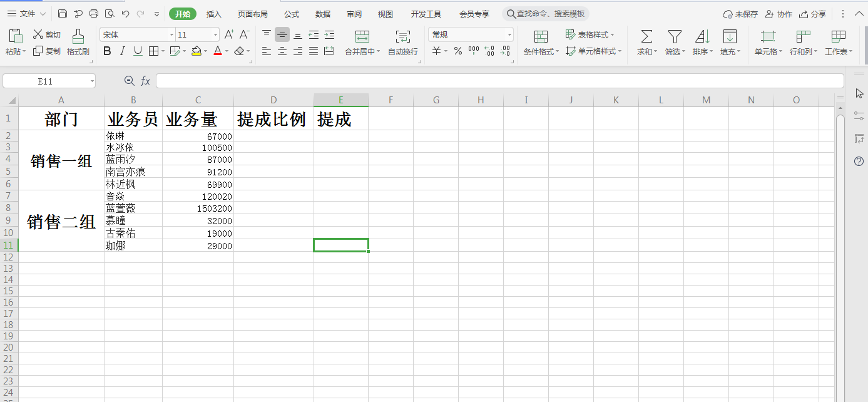
Task: Set bottom vertical alignment
Action: coord(298,35)
